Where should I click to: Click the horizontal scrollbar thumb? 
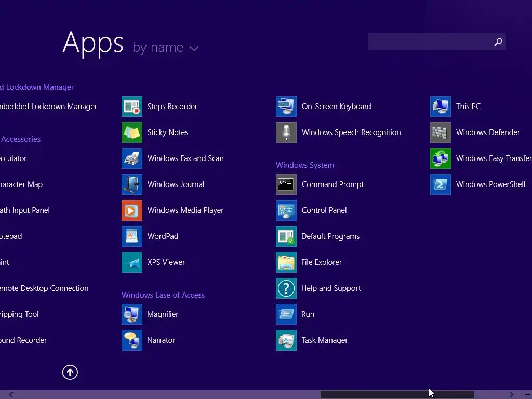(x=397, y=395)
